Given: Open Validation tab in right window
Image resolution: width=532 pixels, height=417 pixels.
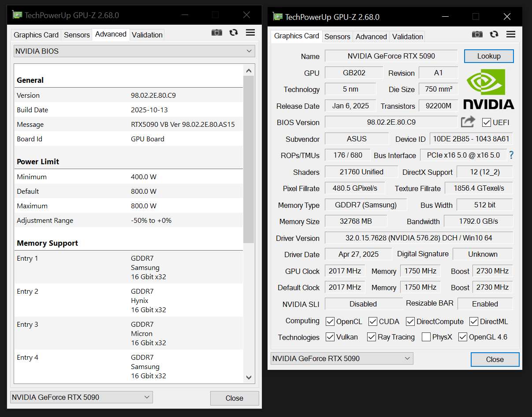Looking at the screenshot, I should [408, 37].
